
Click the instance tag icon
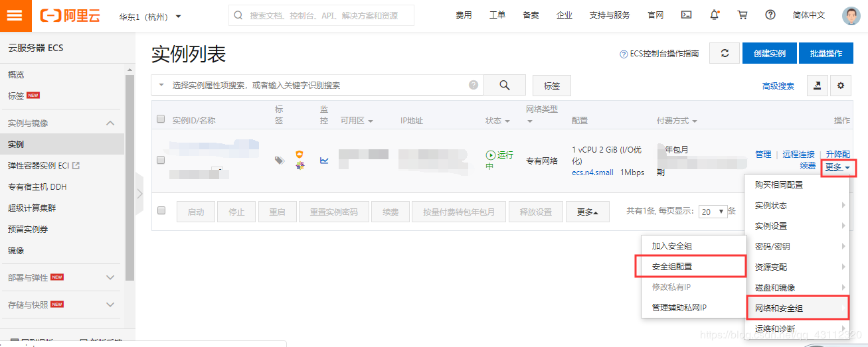[280, 160]
